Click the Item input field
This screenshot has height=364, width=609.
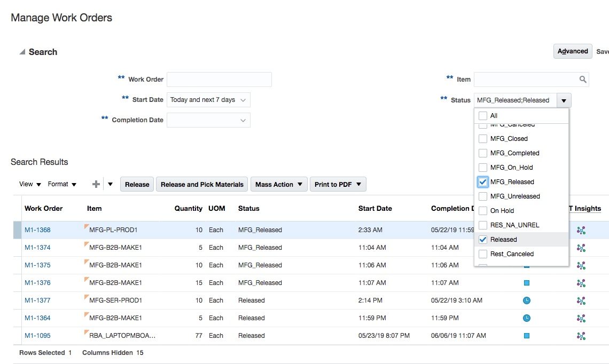[532, 80]
